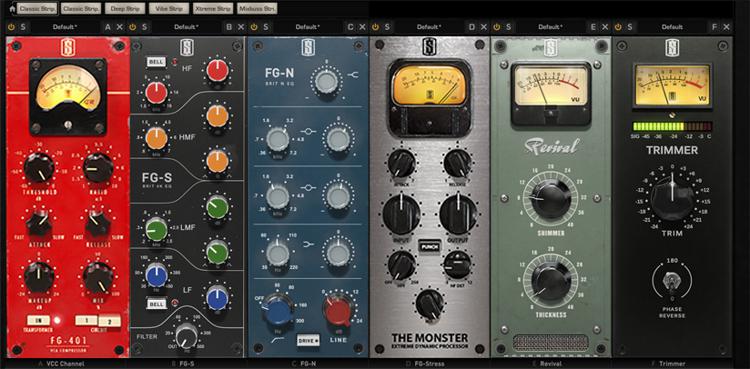The width and height of the screenshot is (750, 369).
Task: Bypass slot E with its power icon
Action: pyautogui.click(x=497, y=27)
